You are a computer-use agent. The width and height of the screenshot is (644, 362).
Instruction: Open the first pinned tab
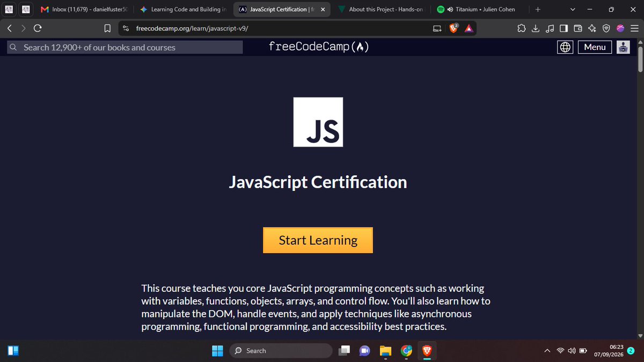pos(10,9)
